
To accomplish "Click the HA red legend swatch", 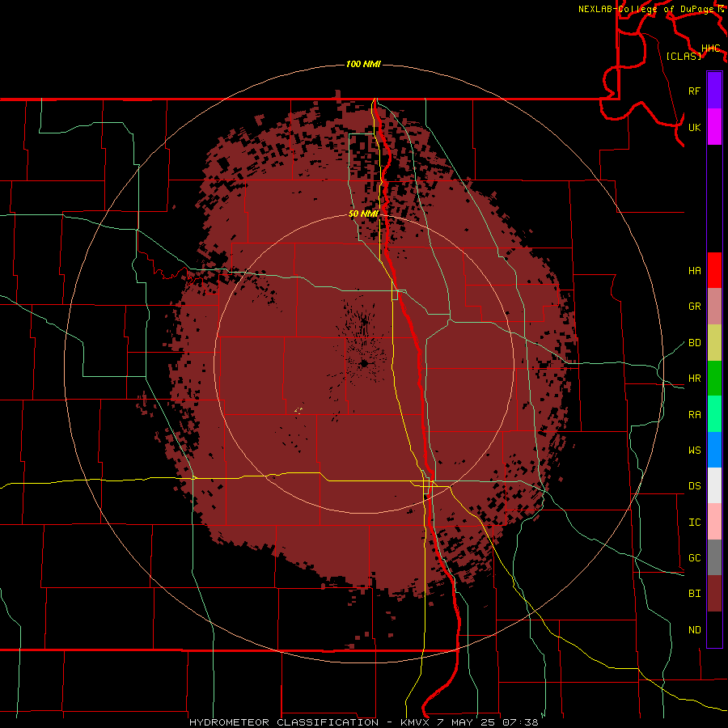I will pos(714,270).
